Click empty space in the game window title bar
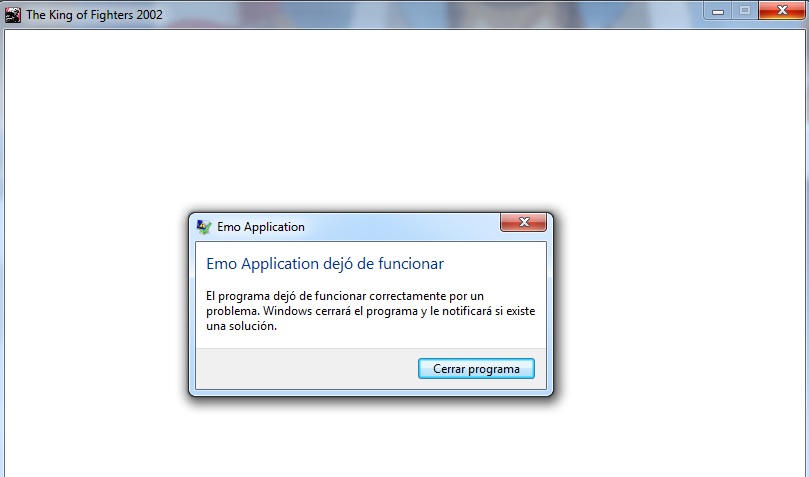The image size is (809, 477). tap(433, 14)
